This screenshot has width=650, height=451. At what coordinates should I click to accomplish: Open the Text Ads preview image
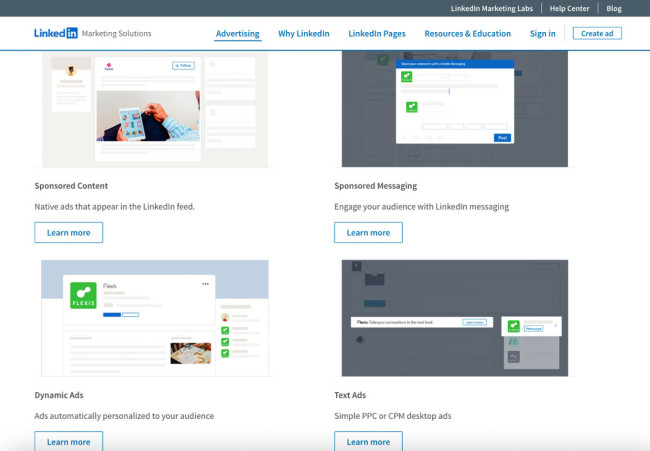(454, 318)
